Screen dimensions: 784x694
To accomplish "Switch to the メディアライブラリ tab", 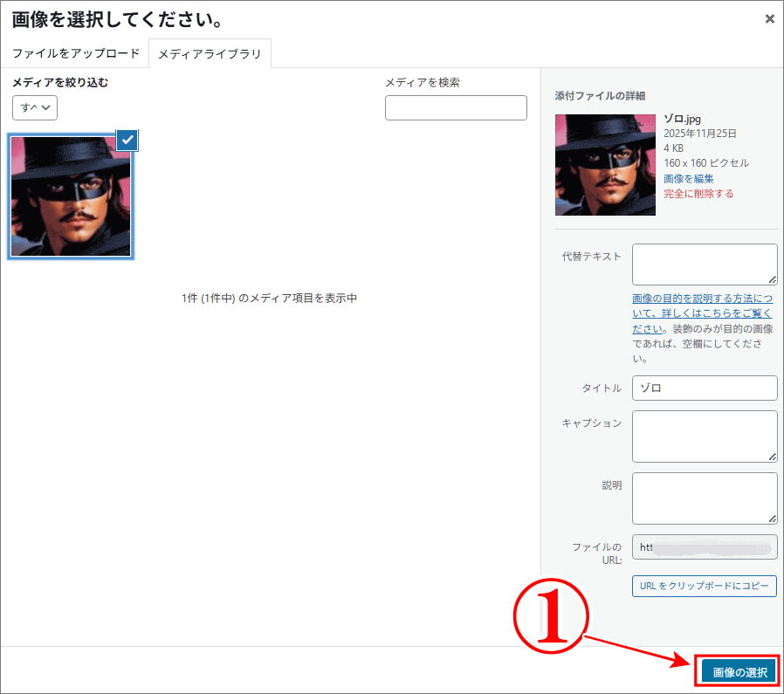I will tap(210, 53).
